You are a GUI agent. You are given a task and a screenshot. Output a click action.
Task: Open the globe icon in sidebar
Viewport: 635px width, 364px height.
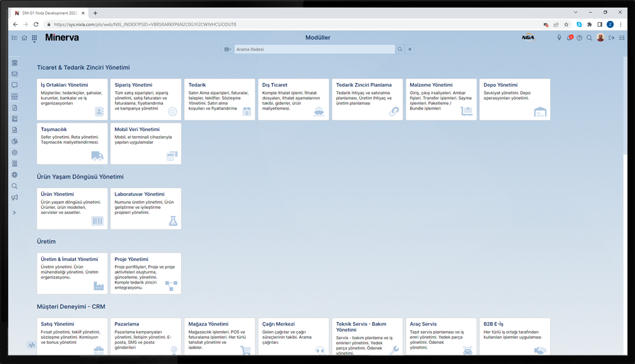(15, 175)
